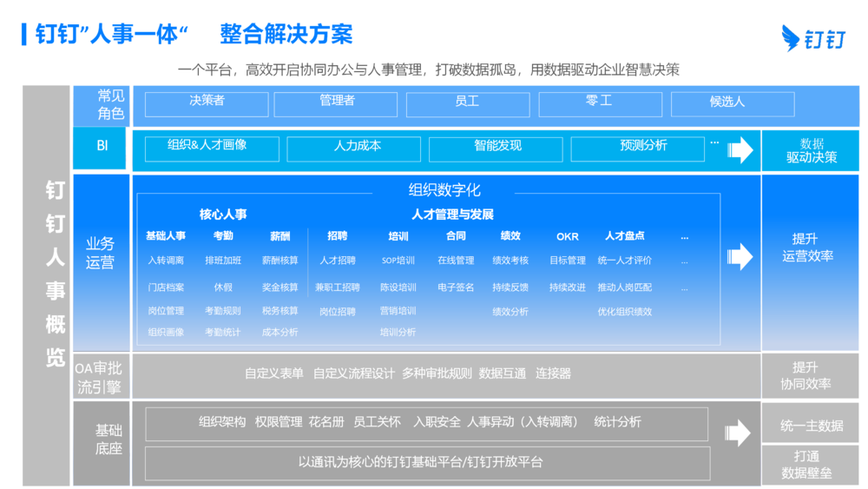This screenshot has width=868, height=489.
Task: Click the 组织&人才画像 BI box
Action: [x=212, y=149]
